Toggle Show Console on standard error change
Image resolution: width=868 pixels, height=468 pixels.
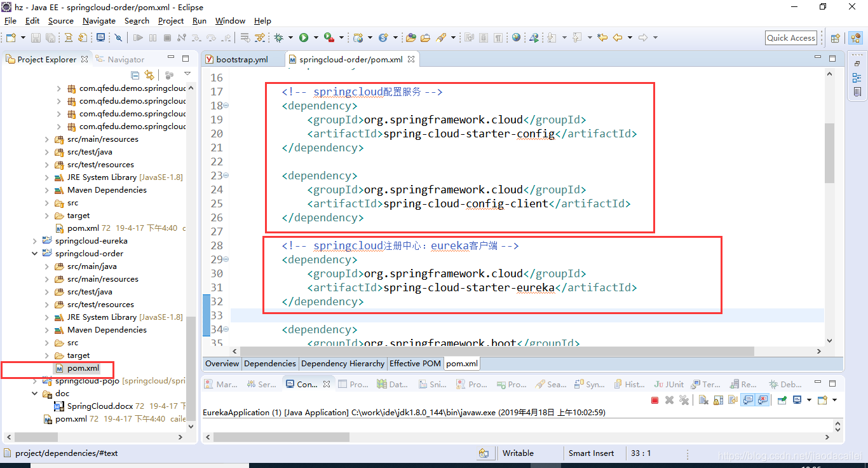tap(763, 400)
